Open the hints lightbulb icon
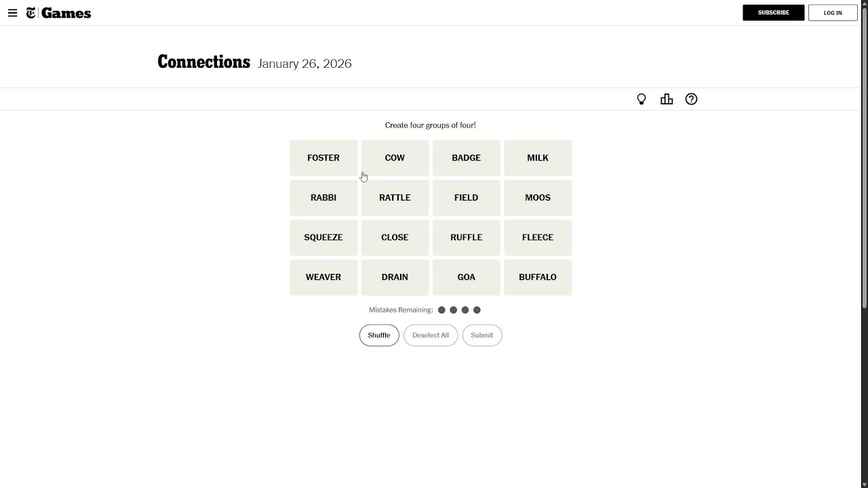This screenshot has height=488, width=868. 642,100
